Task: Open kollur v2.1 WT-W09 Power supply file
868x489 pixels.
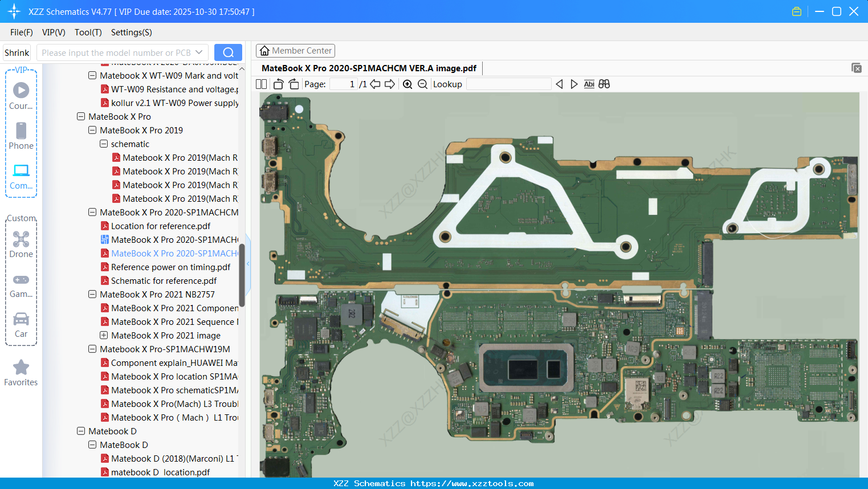Action: (x=170, y=103)
